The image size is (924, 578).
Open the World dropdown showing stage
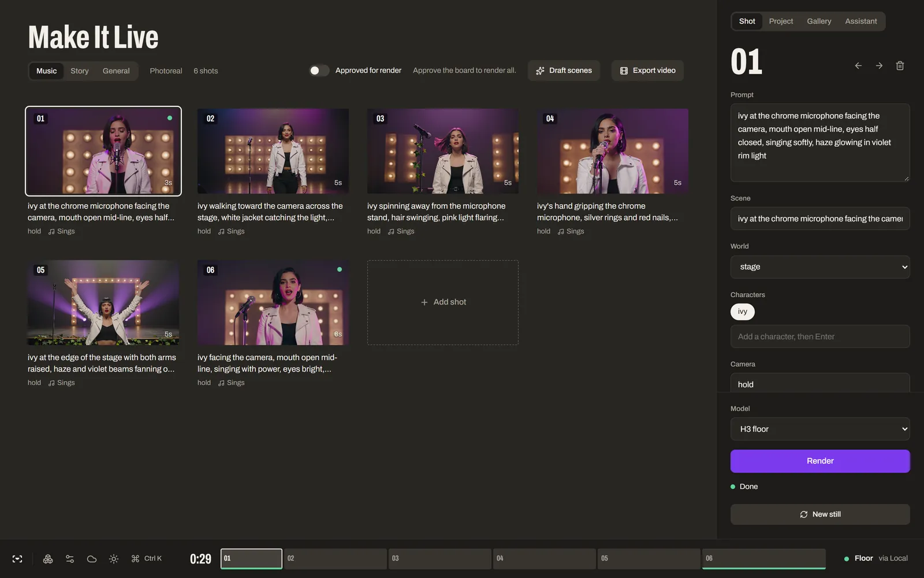click(820, 267)
